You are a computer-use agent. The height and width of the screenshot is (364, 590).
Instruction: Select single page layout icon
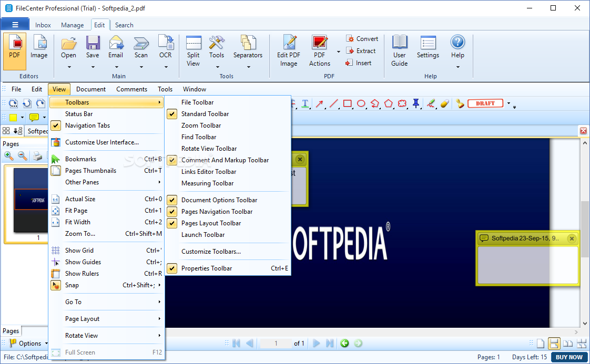click(x=541, y=344)
